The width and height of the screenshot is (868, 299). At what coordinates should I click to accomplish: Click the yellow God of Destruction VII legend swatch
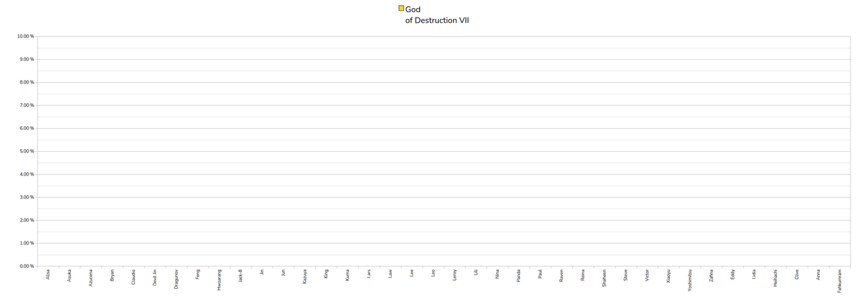tap(401, 9)
